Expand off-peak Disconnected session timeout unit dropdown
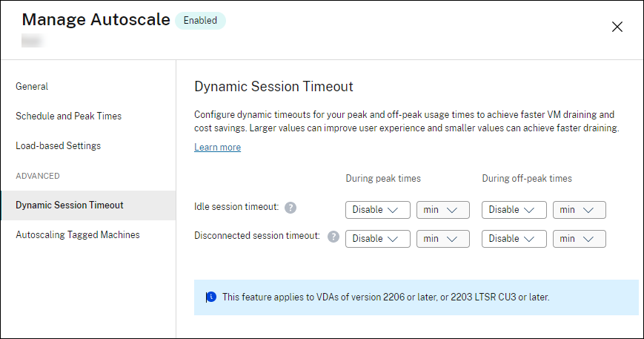 pyautogui.click(x=579, y=239)
